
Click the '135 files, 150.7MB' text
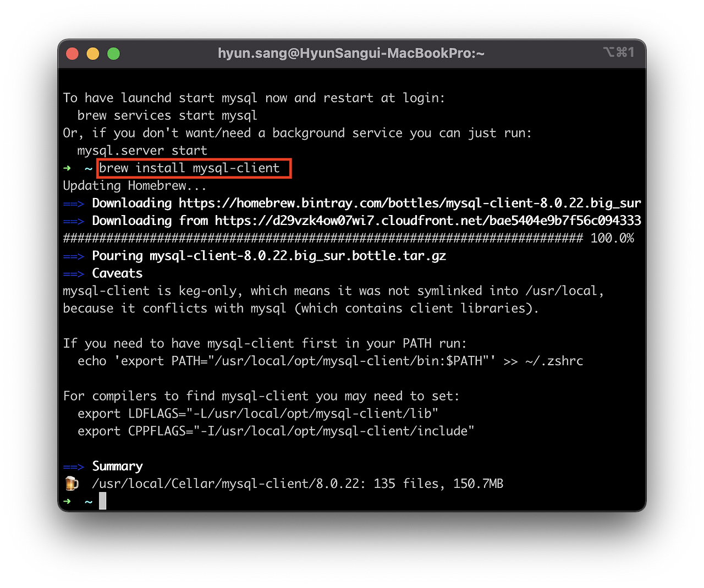click(x=438, y=484)
